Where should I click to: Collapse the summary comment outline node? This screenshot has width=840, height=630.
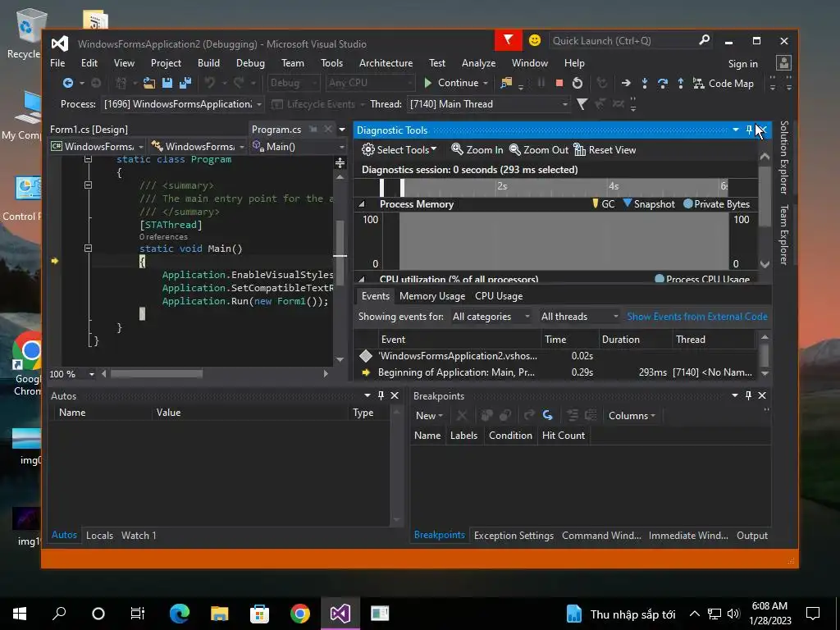(88, 185)
